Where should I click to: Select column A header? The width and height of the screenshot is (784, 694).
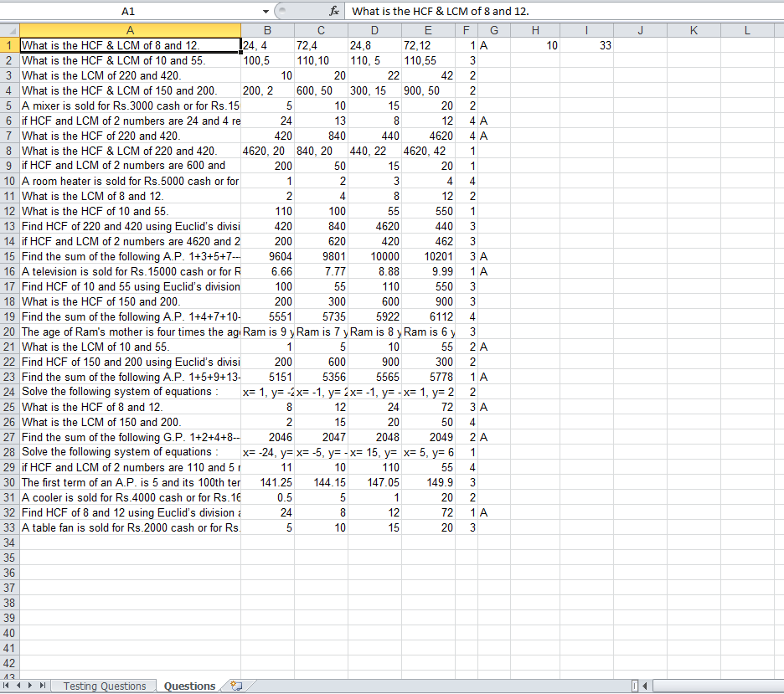pyautogui.click(x=130, y=30)
